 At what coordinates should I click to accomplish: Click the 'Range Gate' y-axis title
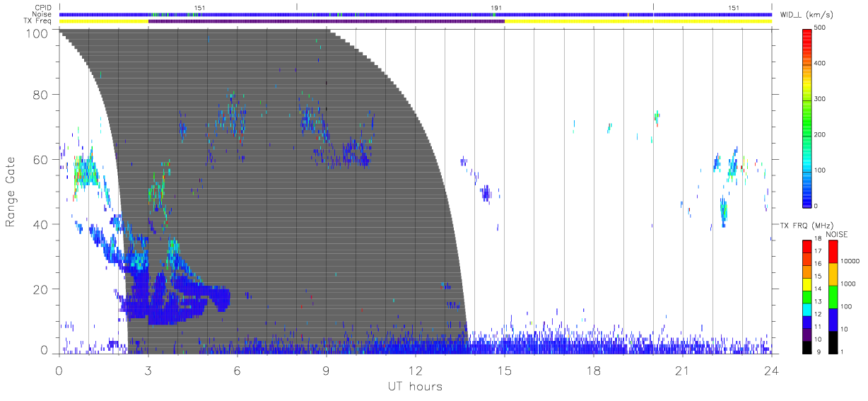11,191
